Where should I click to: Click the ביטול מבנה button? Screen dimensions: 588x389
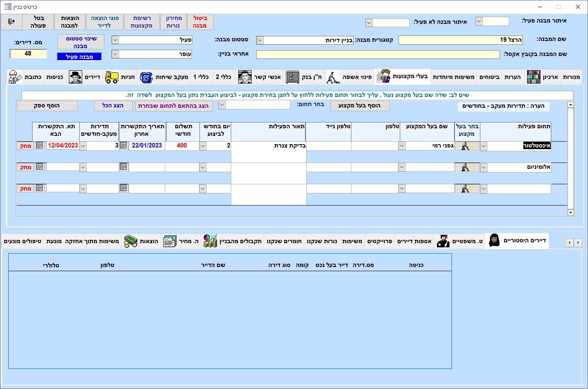click(200, 22)
